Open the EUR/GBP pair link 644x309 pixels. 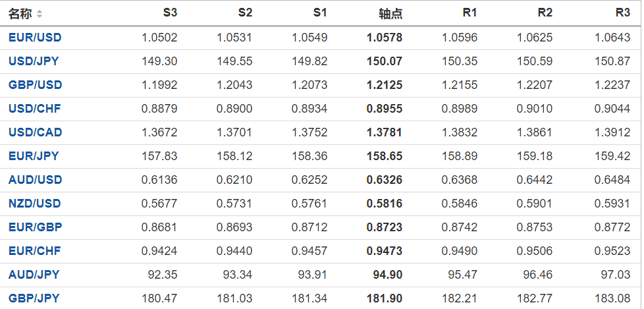tap(35, 227)
